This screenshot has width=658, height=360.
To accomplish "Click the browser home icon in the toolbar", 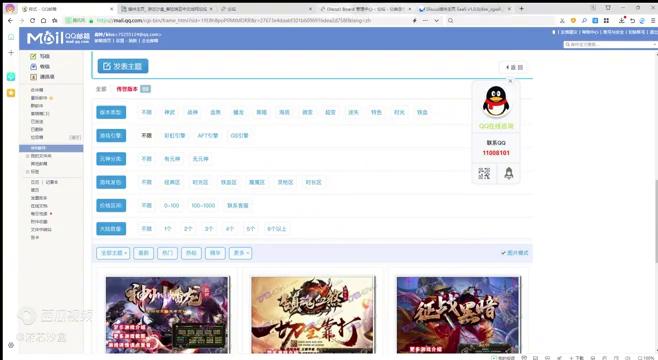I will tap(43, 20).
